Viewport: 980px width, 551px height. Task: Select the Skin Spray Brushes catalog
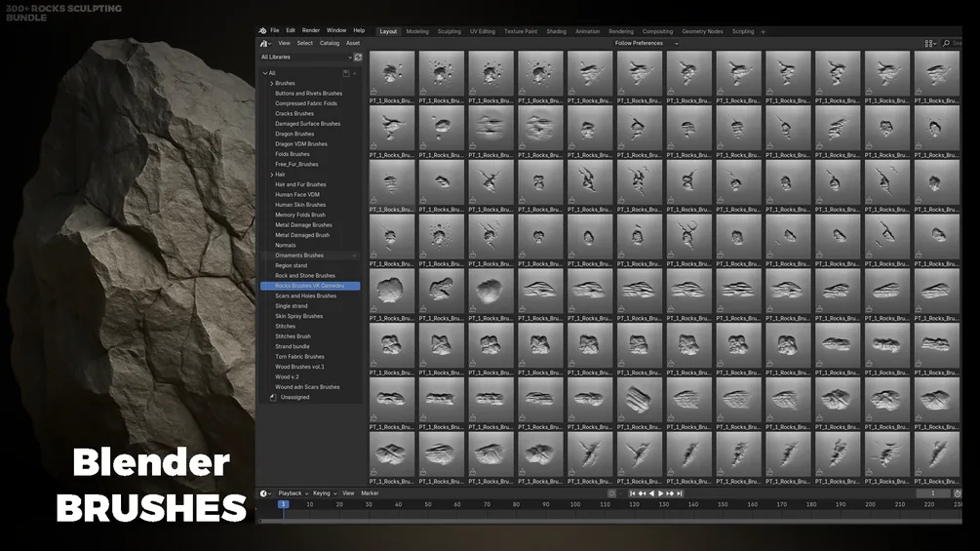(299, 316)
